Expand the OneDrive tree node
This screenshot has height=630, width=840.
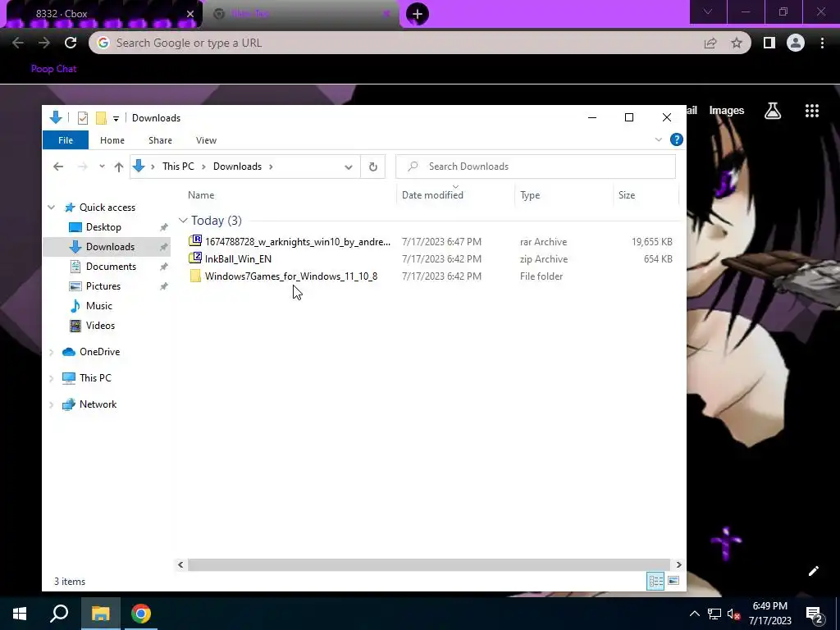point(52,352)
